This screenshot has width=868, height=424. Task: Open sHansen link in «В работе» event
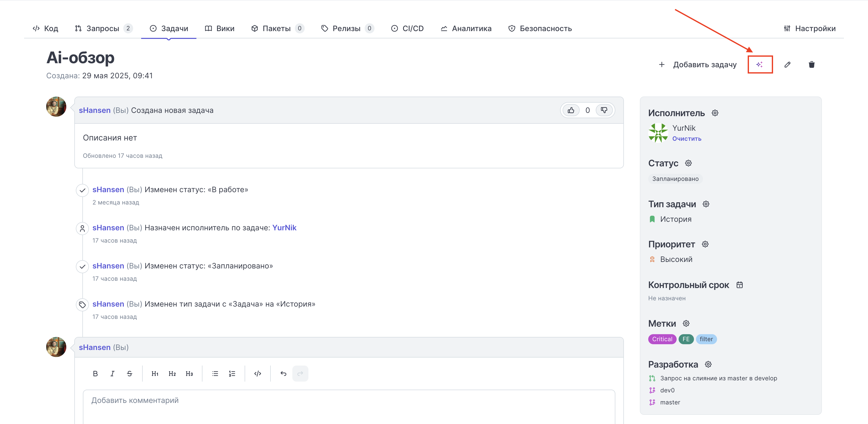(x=108, y=190)
